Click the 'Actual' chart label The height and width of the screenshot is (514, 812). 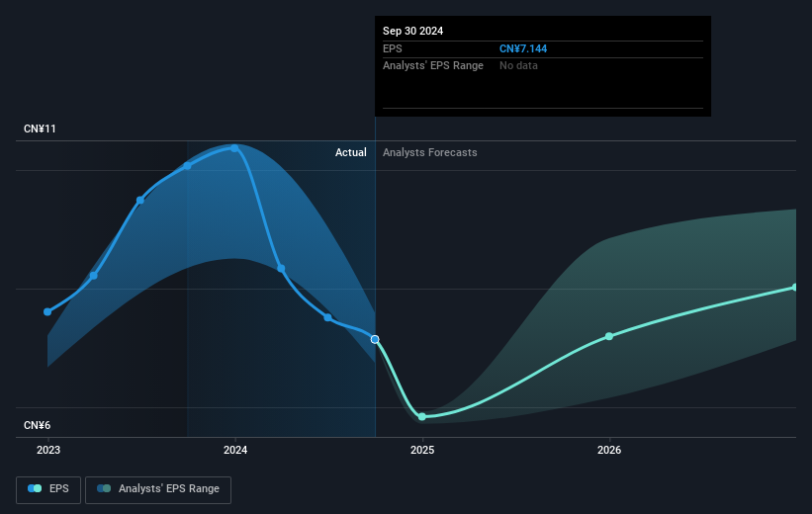[350, 152]
